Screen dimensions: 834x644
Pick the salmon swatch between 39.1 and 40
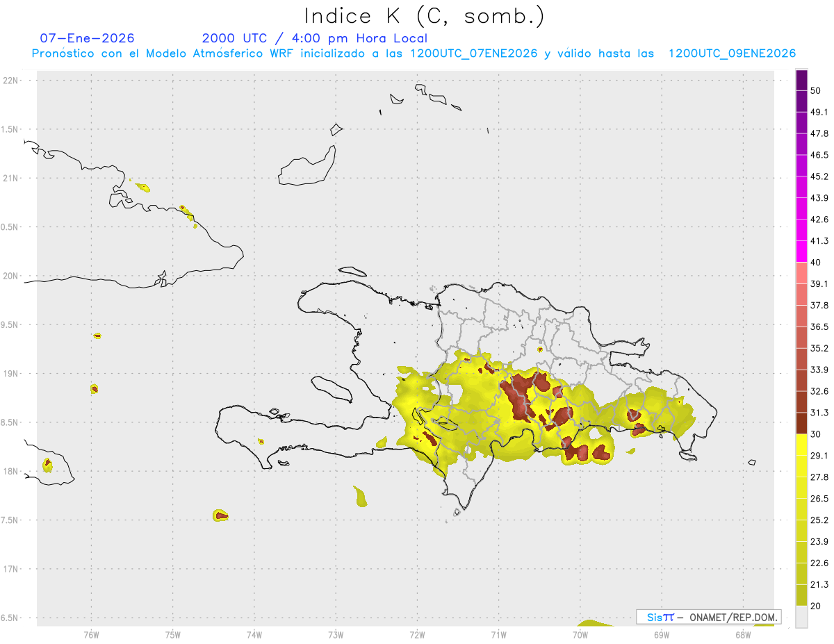[801, 273]
